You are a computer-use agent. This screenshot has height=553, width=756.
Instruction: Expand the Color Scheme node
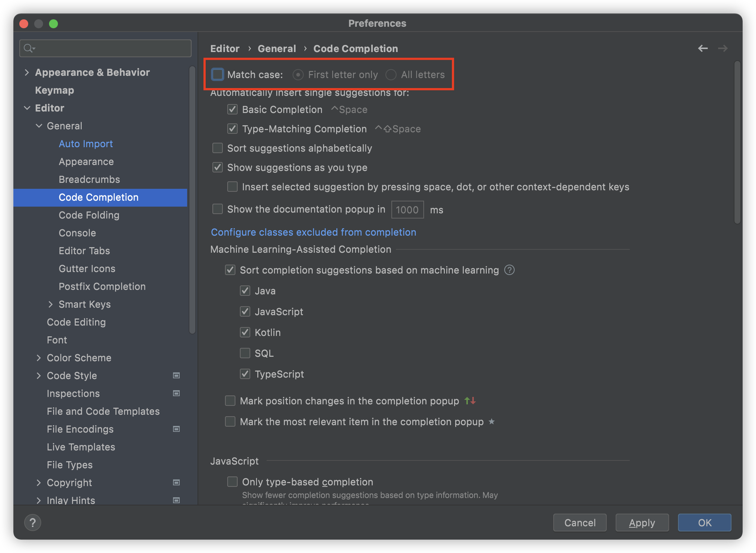tap(39, 358)
